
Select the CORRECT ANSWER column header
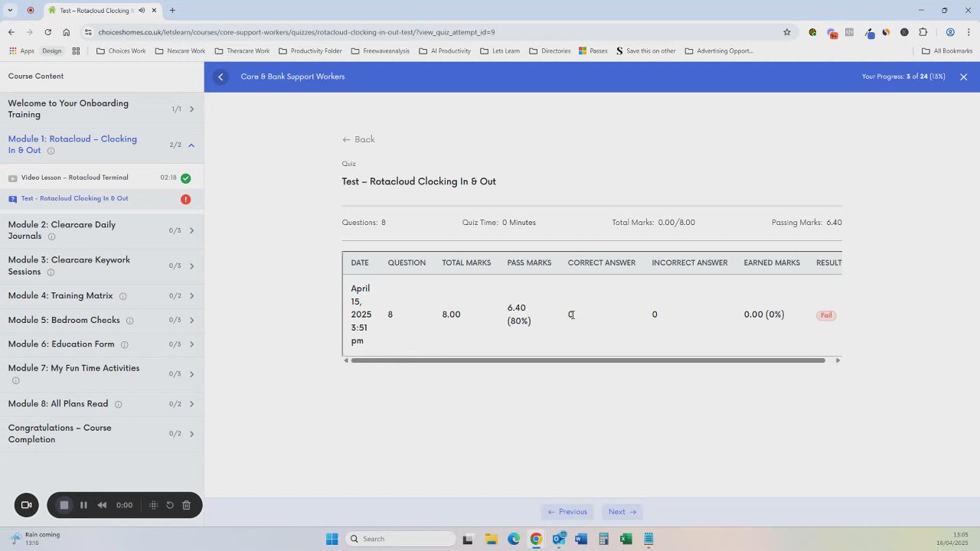(x=602, y=263)
